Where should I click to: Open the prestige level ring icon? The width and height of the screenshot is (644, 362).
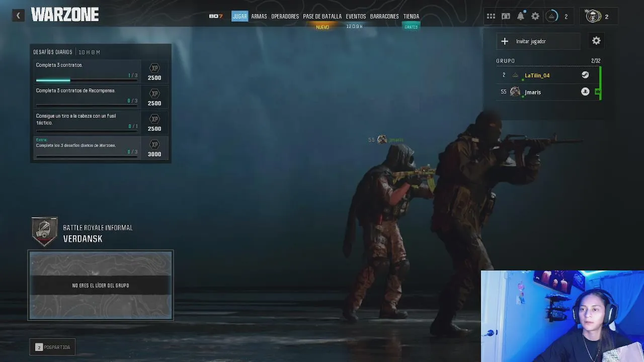[x=551, y=17]
